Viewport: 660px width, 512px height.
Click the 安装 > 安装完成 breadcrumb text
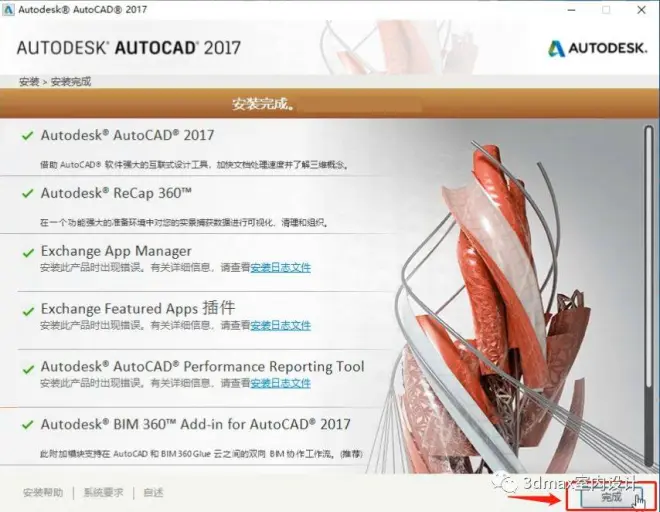tap(55, 82)
